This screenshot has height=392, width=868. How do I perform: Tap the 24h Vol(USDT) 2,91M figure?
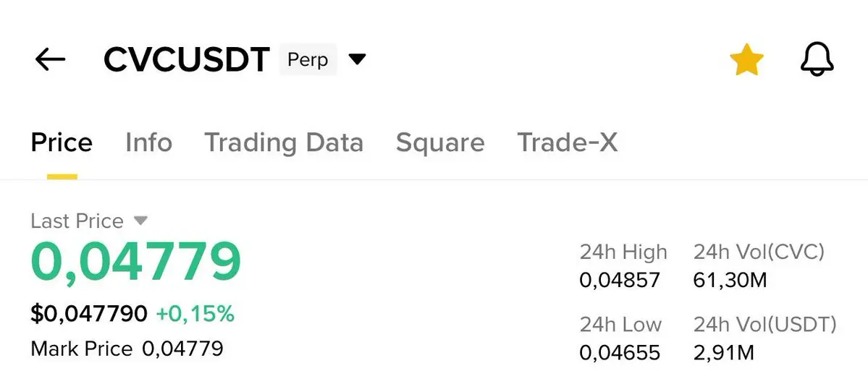coord(724,352)
